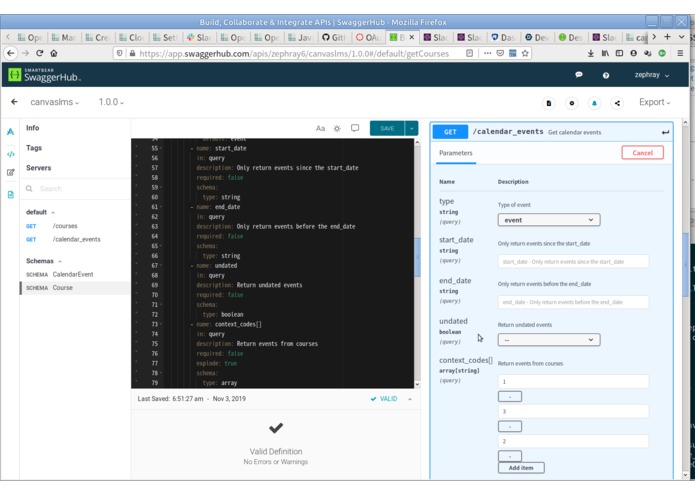Select the edit pencil sidebar icon
The height and width of the screenshot is (494, 695).
pos(11,172)
